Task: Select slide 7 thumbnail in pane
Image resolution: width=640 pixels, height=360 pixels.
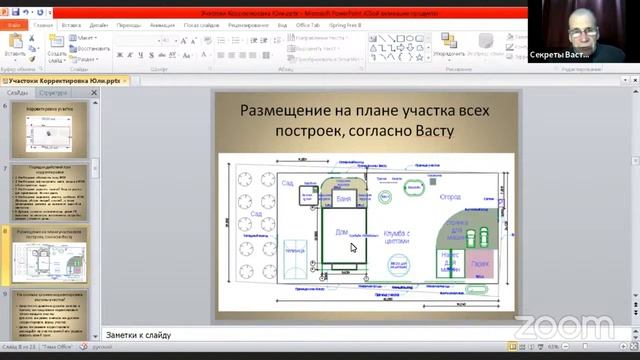Action: click(49, 193)
